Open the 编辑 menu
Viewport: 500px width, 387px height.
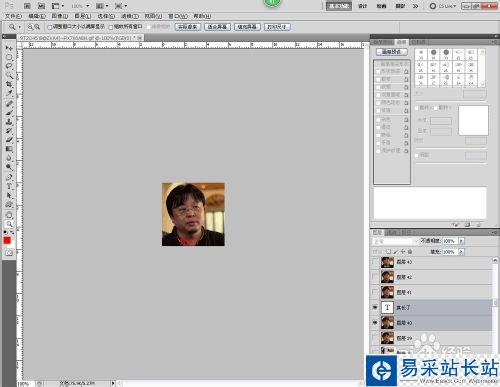click(x=37, y=16)
